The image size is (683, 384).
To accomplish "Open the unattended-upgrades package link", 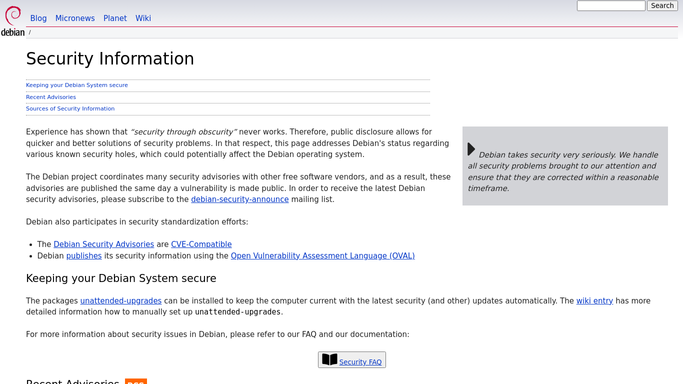I will click(x=121, y=301).
